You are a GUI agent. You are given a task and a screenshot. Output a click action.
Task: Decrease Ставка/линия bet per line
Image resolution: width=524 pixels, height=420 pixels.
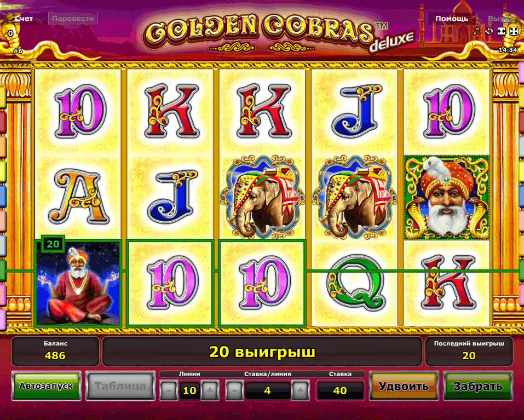(234, 390)
